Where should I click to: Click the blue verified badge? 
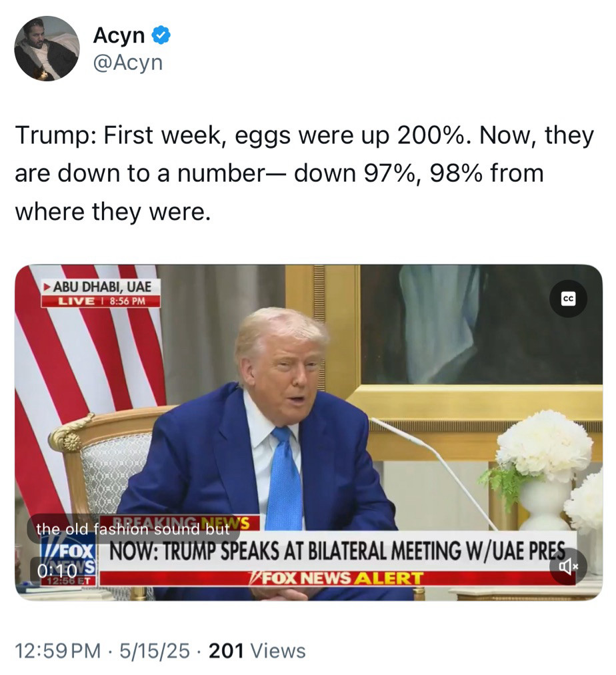tap(161, 35)
